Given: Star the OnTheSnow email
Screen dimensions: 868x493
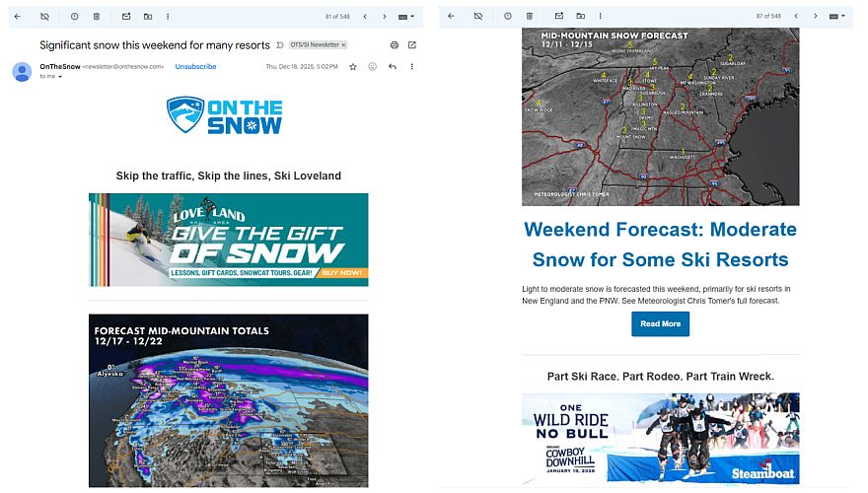Looking at the screenshot, I should [x=352, y=66].
